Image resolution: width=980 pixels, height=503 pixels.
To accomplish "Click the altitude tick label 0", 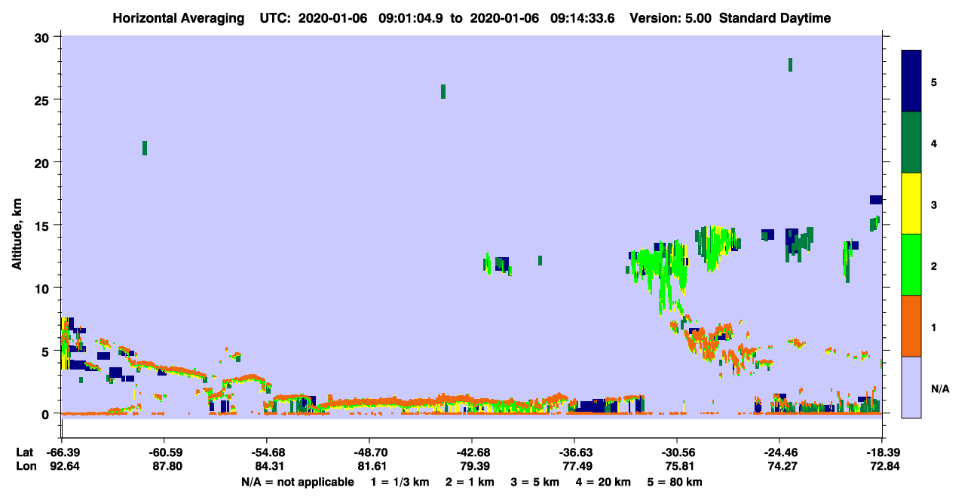I will [x=47, y=413].
